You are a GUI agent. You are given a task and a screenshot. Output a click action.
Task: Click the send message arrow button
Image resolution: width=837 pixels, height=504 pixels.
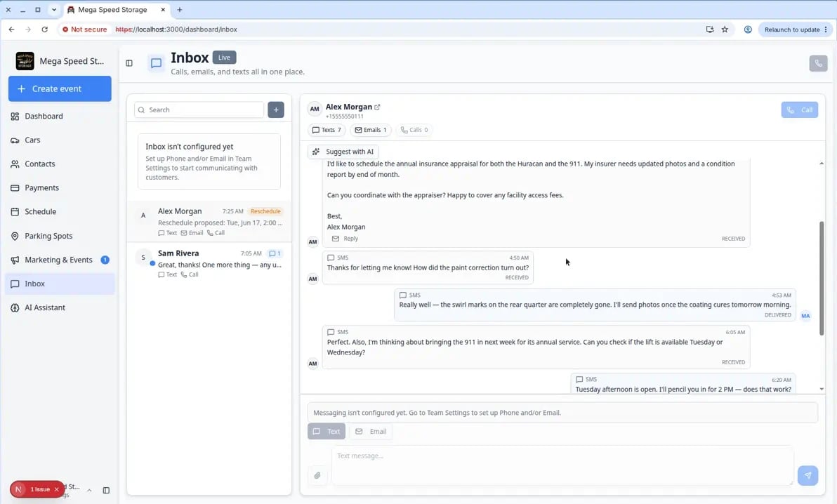[808, 475]
